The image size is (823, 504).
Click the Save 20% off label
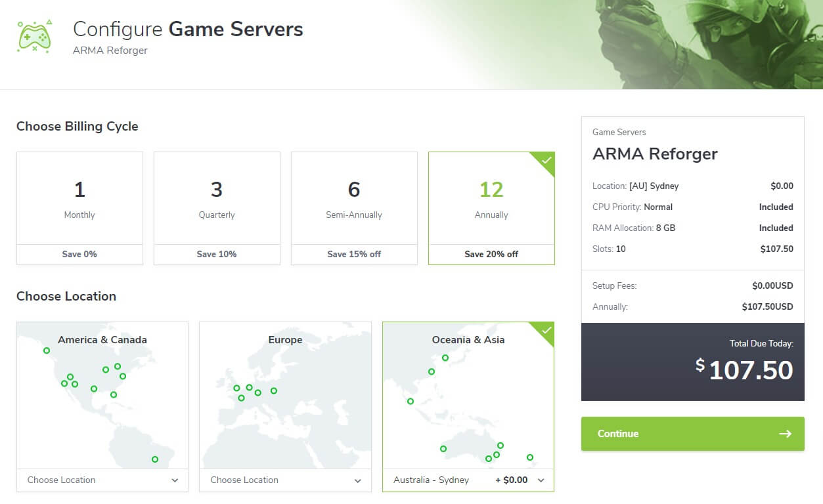click(x=491, y=254)
